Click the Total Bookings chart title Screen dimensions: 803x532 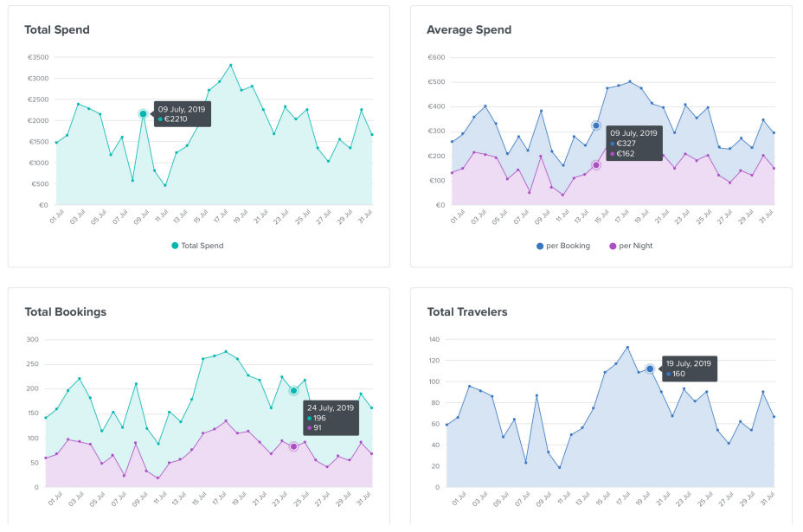pos(66,311)
